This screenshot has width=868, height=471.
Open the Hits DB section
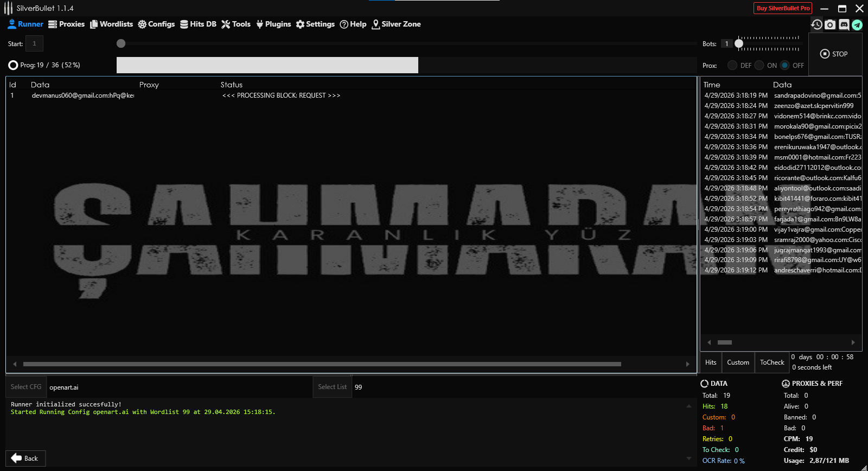(x=198, y=24)
